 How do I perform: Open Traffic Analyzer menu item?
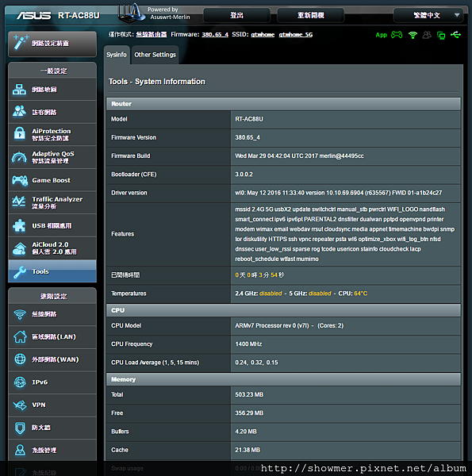52,202
